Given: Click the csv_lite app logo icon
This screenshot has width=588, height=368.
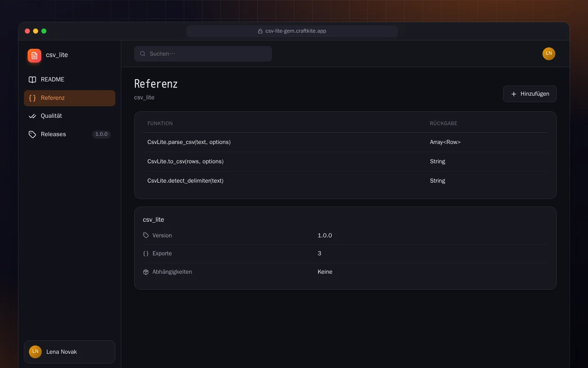Looking at the screenshot, I should pos(34,56).
